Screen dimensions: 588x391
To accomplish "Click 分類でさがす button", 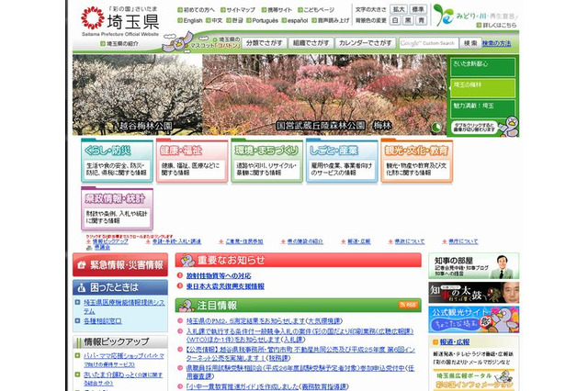I will point(265,43).
